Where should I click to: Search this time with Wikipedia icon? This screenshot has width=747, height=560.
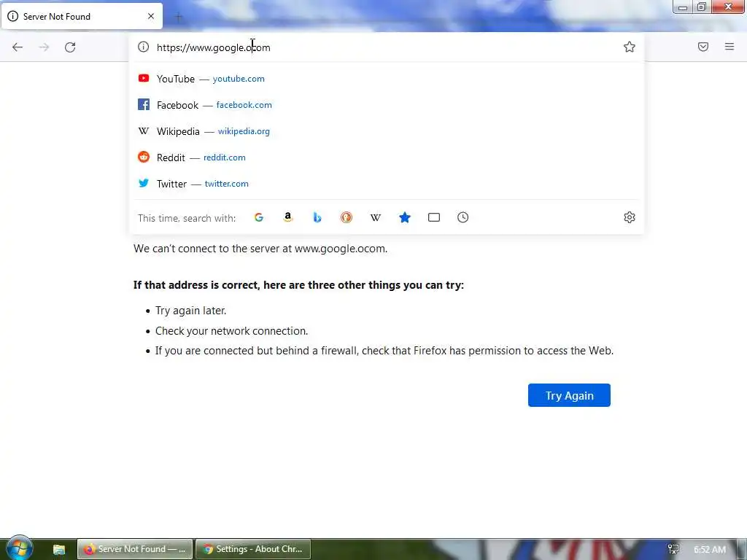pos(376,217)
